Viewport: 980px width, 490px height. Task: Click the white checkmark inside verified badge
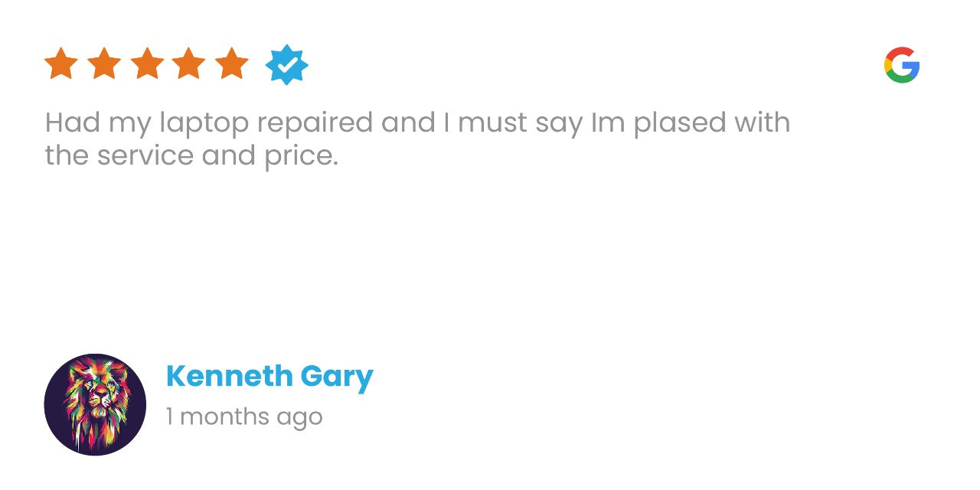tap(287, 66)
